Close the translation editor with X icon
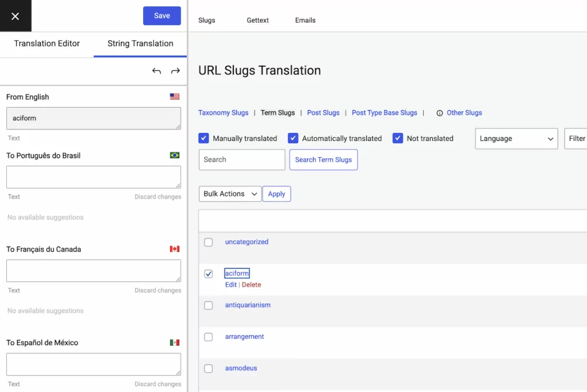 pyautogui.click(x=15, y=16)
